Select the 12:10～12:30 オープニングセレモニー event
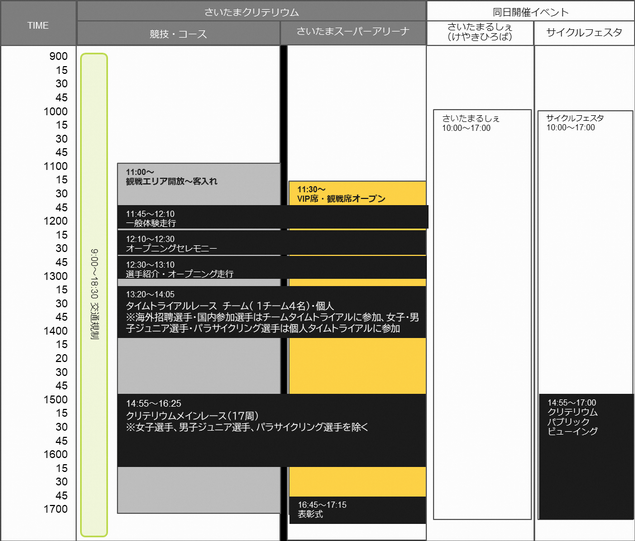635x541 pixels. [x=272, y=243]
